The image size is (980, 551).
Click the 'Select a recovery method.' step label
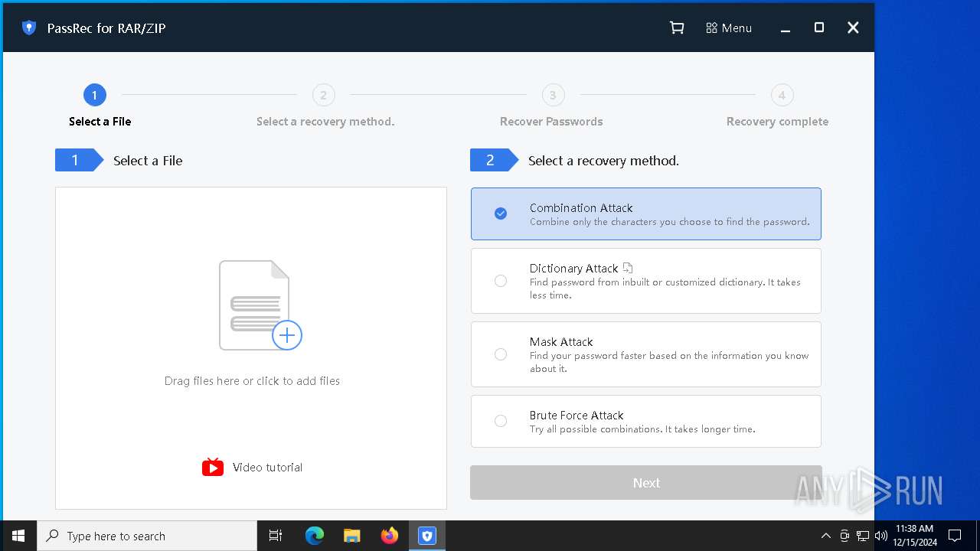(x=325, y=121)
